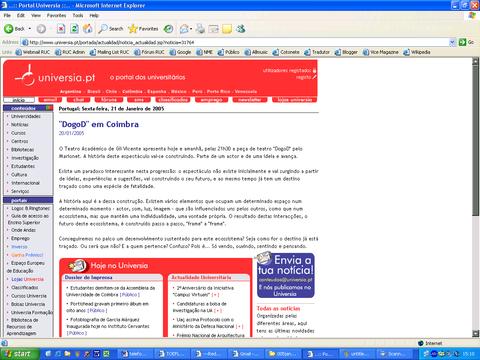480x360 pixels.
Task: Open the Favorites menu
Action: (x=56, y=15)
